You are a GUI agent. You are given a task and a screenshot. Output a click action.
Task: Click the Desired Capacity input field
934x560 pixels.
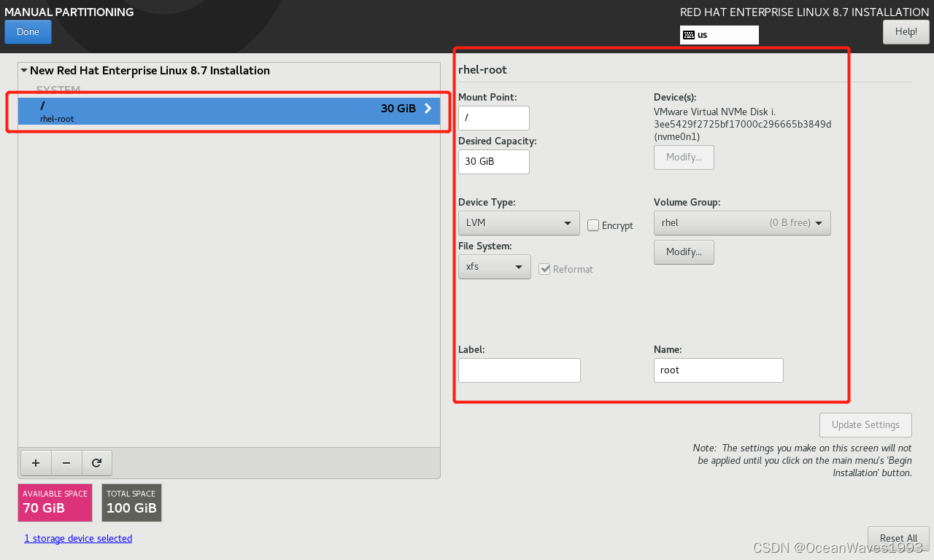point(494,162)
